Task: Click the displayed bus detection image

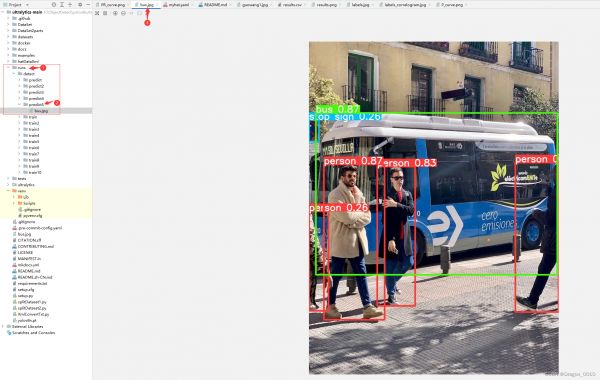Action: click(x=434, y=208)
